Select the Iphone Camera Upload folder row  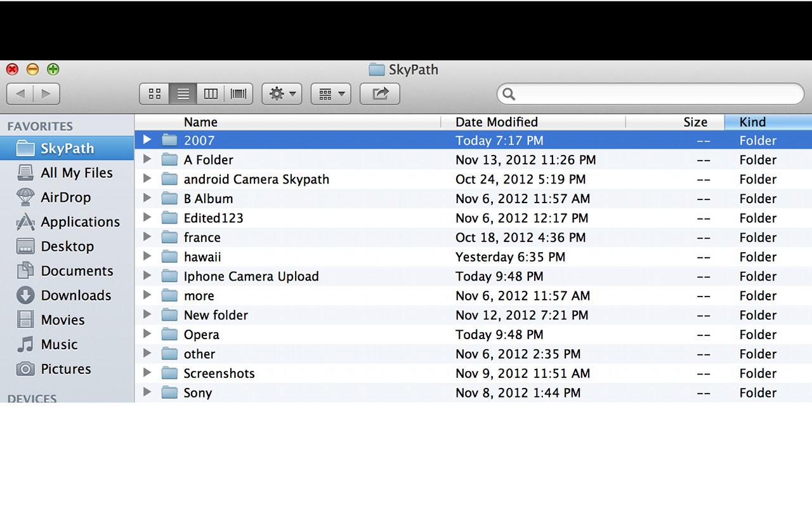(x=251, y=276)
